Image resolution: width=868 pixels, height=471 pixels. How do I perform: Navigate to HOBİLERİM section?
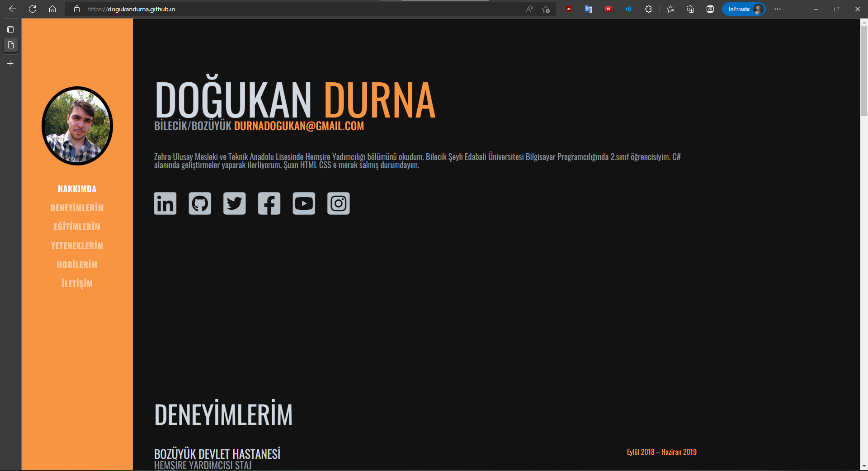tap(77, 265)
